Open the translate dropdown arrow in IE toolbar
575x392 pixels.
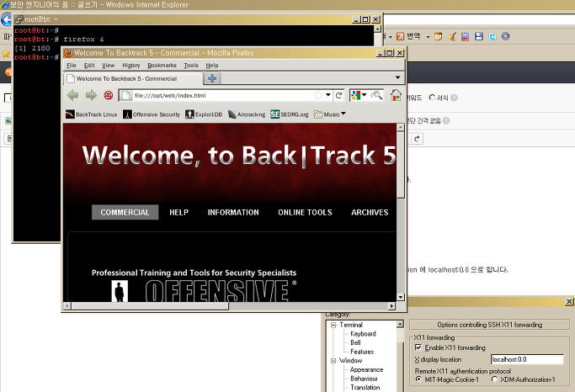428,37
